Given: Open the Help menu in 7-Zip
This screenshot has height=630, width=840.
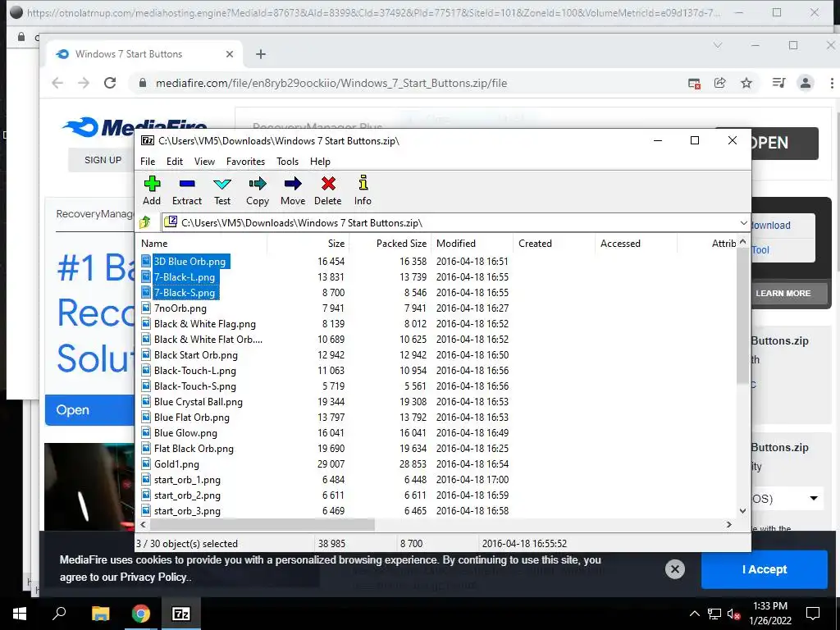Looking at the screenshot, I should coord(320,162).
